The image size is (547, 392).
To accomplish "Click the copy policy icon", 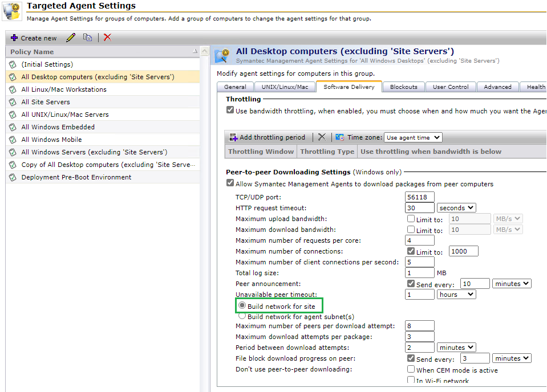I will (88, 37).
